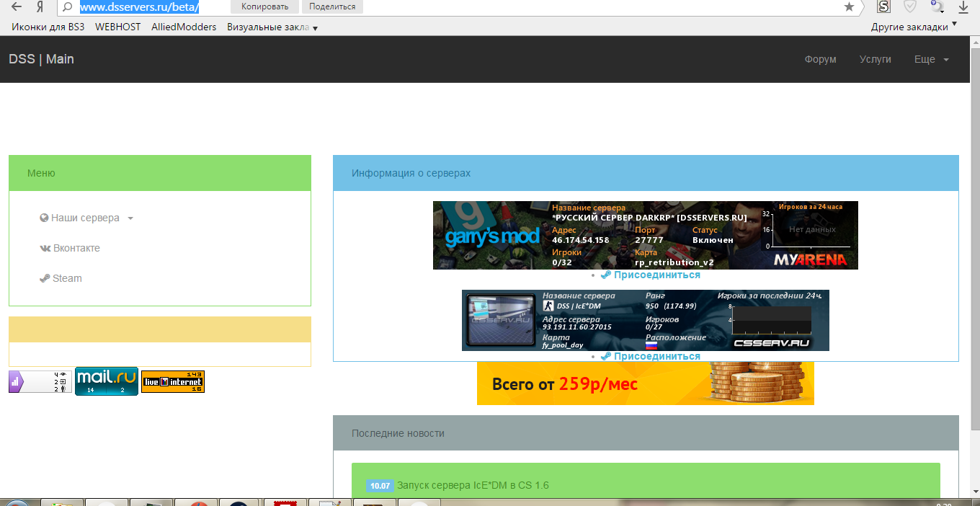Viewport: 980px width, 506px height.
Task: Click the DSS | Main brand link
Action: [x=41, y=59]
